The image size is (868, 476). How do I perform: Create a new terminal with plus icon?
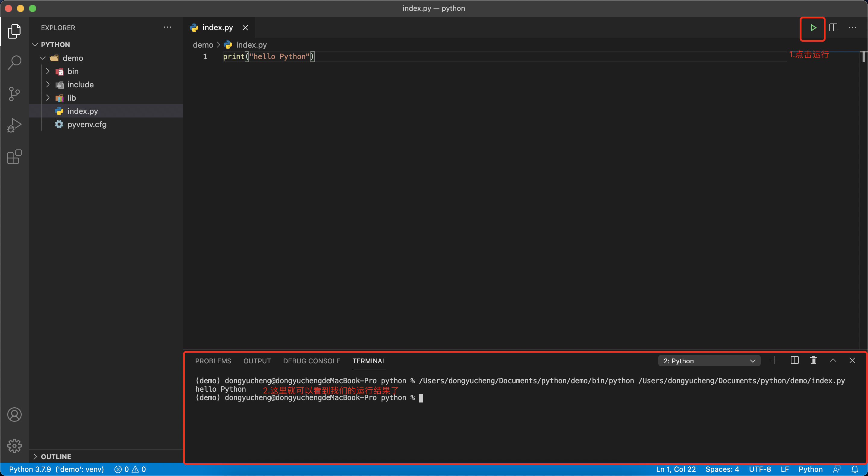tap(775, 360)
